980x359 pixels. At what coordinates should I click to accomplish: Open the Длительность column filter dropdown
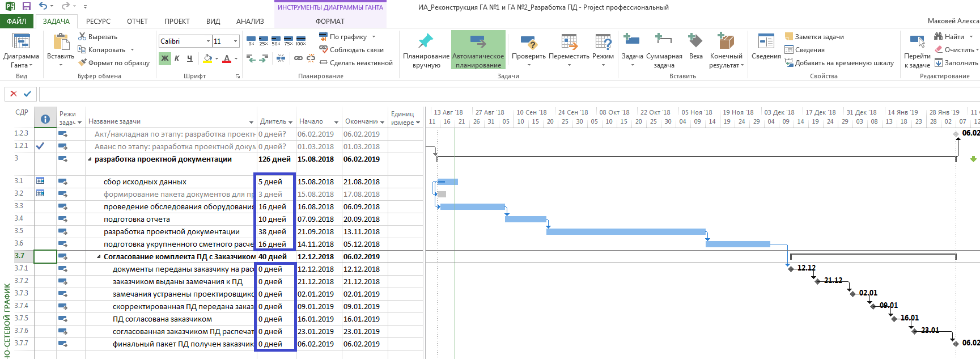click(290, 122)
